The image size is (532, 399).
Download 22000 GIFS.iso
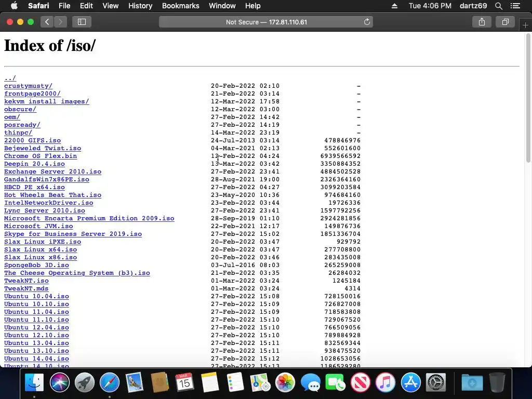click(x=32, y=140)
